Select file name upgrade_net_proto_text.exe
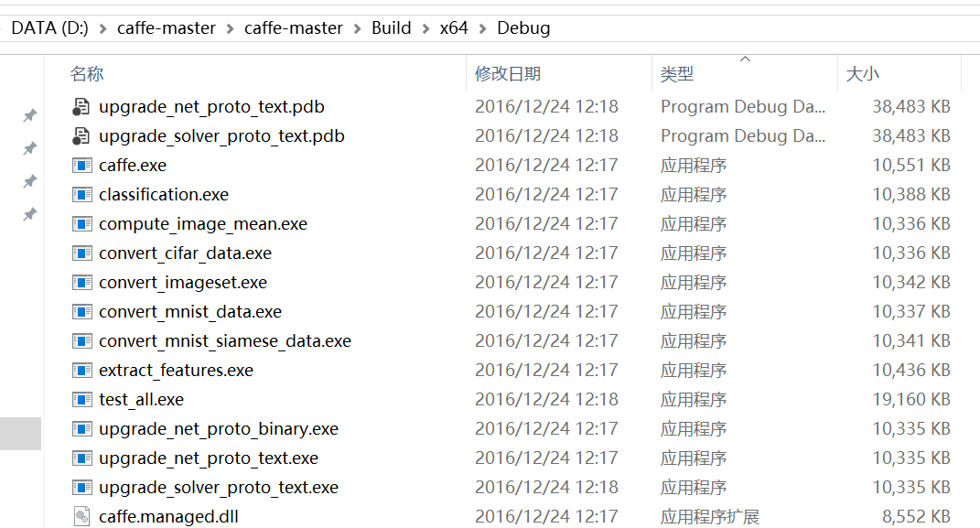The width and height of the screenshot is (980, 528). pos(209,458)
